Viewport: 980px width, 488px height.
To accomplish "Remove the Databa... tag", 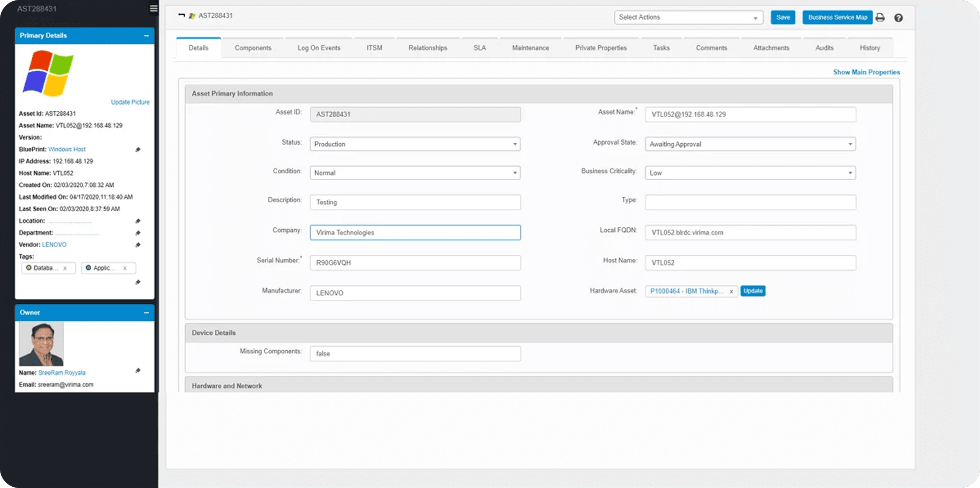I will click(65, 268).
